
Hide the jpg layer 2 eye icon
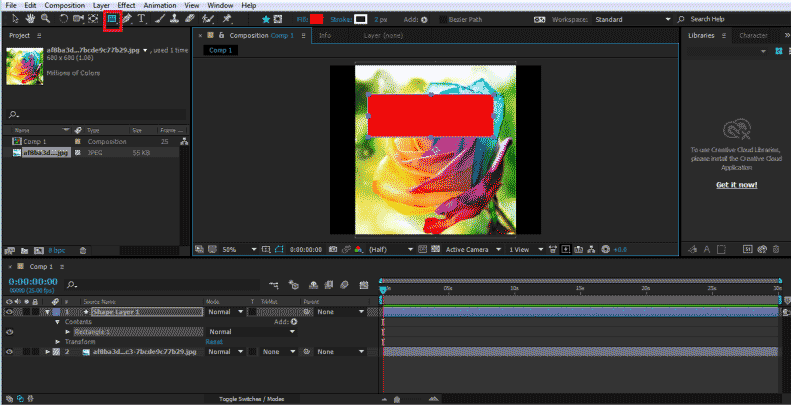click(x=9, y=352)
